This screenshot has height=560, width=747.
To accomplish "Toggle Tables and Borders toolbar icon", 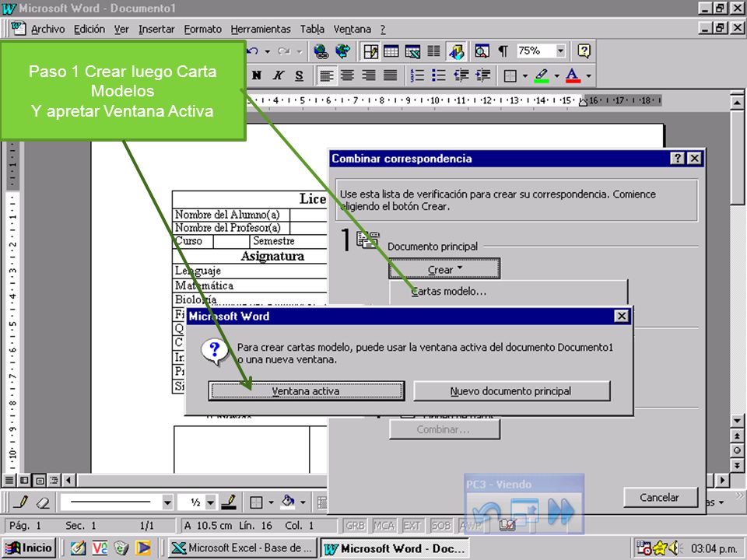I will pyautogui.click(x=370, y=51).
